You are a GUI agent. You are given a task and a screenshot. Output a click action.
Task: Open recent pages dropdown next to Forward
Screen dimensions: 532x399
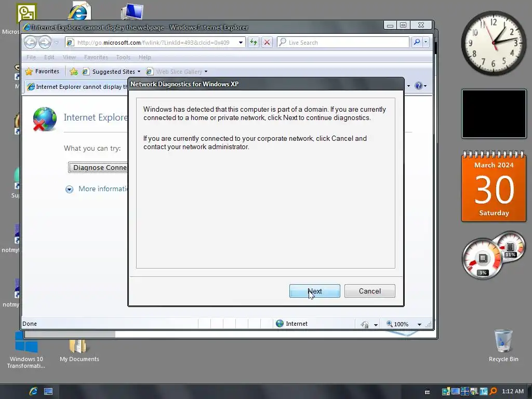coord(56,43)
